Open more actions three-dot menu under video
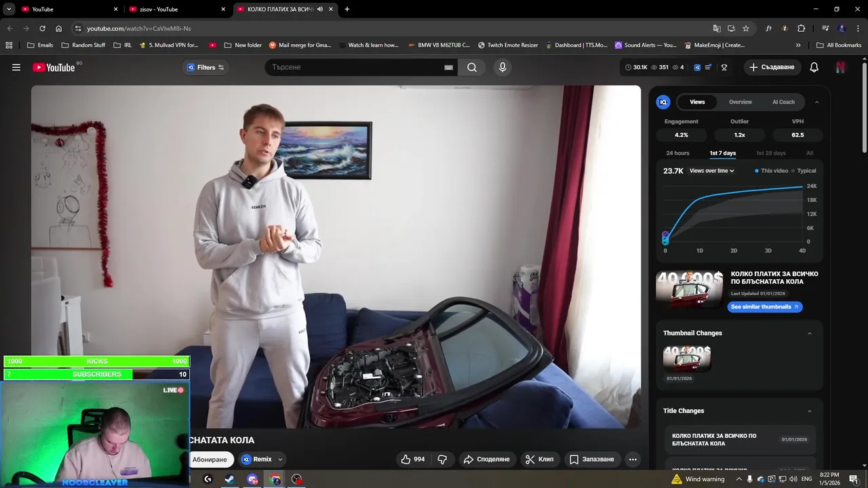This screenshot has width=868, height=488. (633, 459)
